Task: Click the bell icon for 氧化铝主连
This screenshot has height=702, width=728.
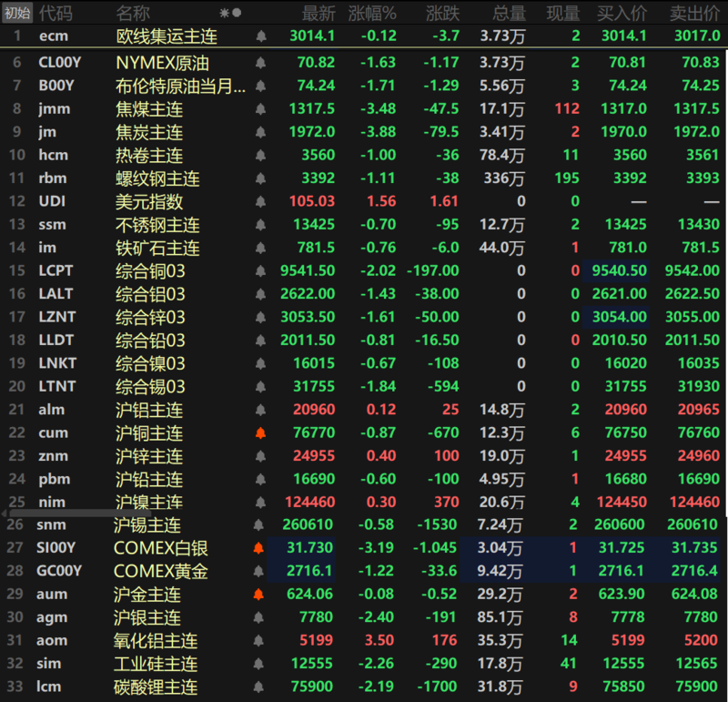Action: coord(258,640)
